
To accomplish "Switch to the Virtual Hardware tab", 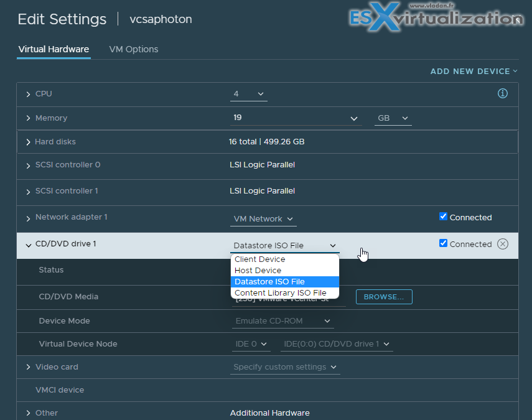I will tap(54, 50).
